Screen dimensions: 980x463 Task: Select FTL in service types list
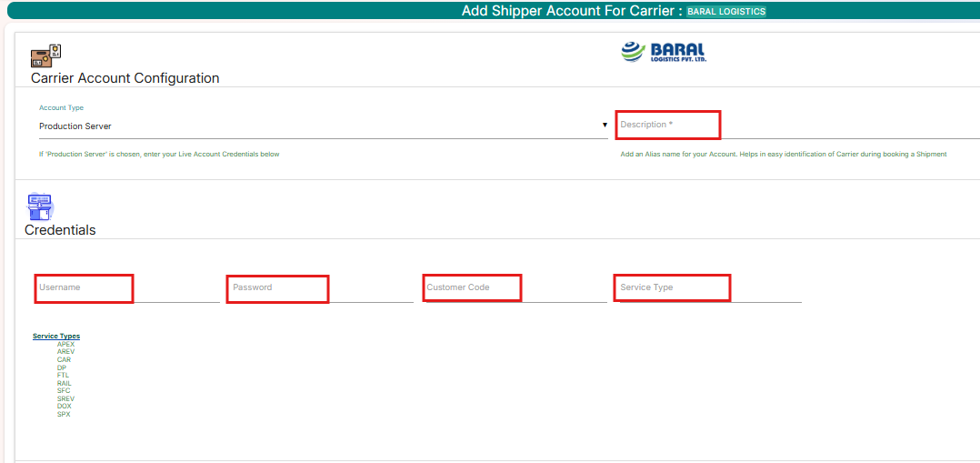coord(63,376)
